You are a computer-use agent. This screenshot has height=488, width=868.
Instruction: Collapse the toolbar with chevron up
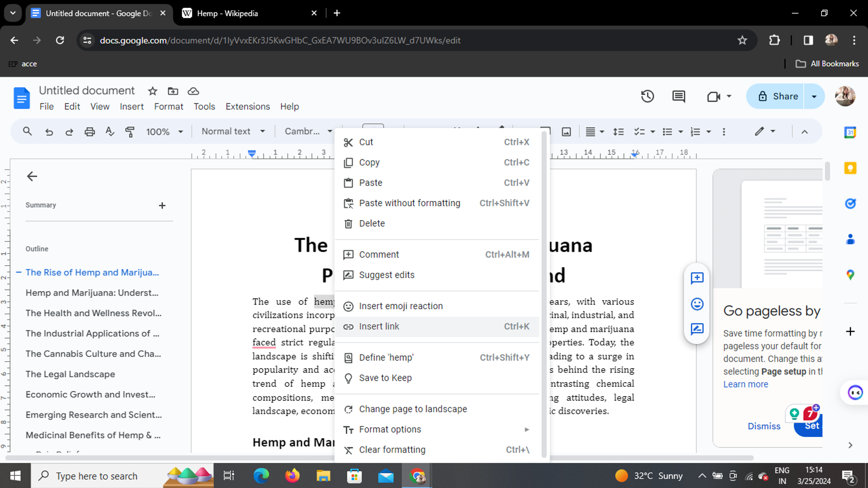click(804, 132)
